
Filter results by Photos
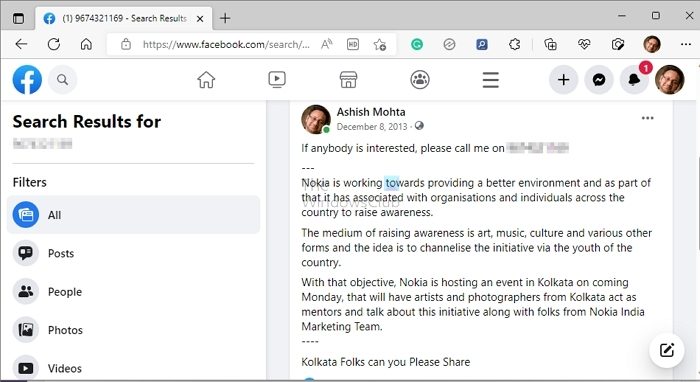133,330
